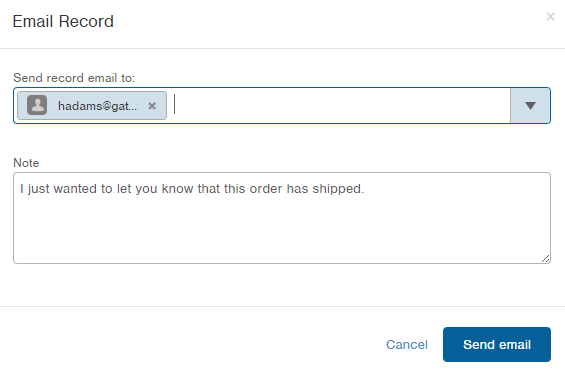Click the 'Email Record' dialog title
565x375 pixels.
point(63,22)
